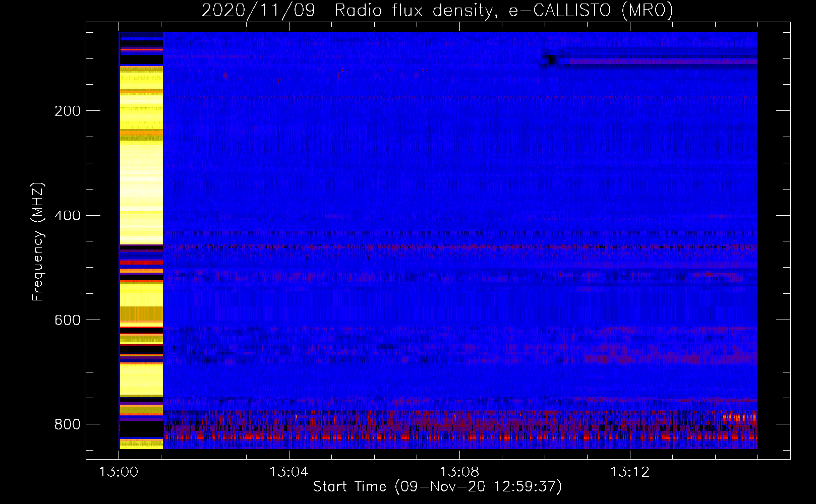Click the '13:12' time tick label

(630, 472)
